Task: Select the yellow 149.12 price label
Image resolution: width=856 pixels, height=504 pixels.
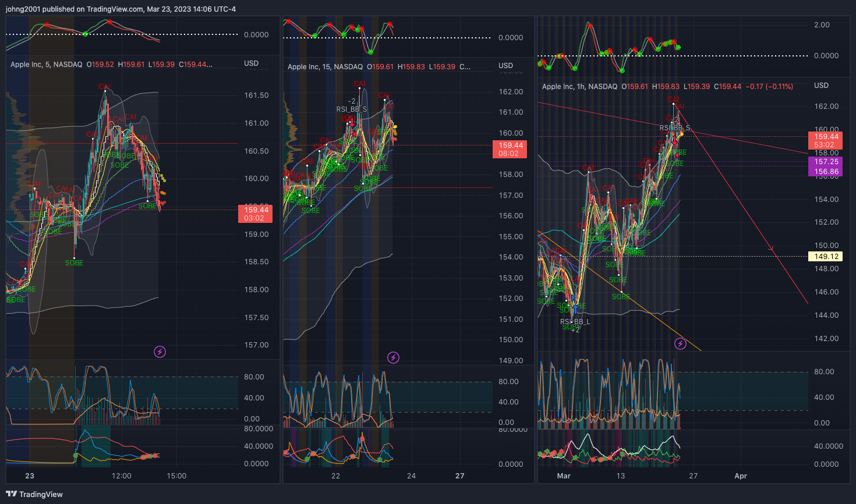Action: pyautogui.click(x=826, y=257)
